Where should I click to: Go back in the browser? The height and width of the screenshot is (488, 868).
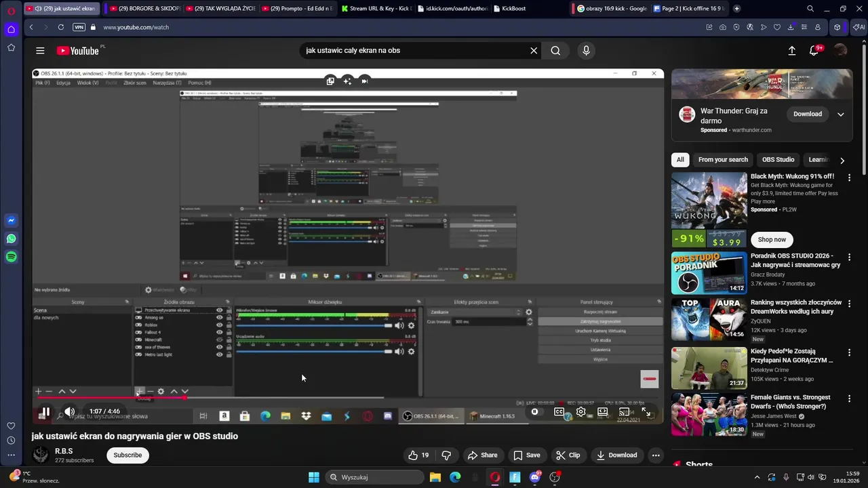pyautogui.click(x=31, y=27)
